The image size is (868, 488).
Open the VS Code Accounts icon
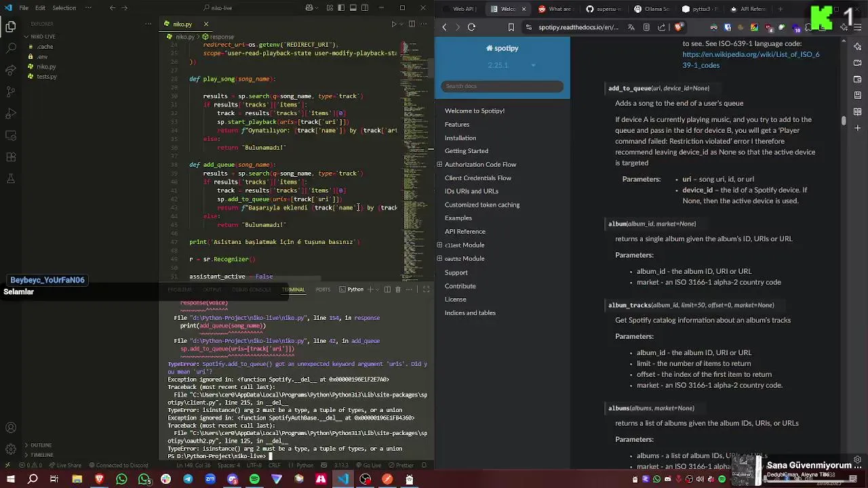[x=11, y=428]
